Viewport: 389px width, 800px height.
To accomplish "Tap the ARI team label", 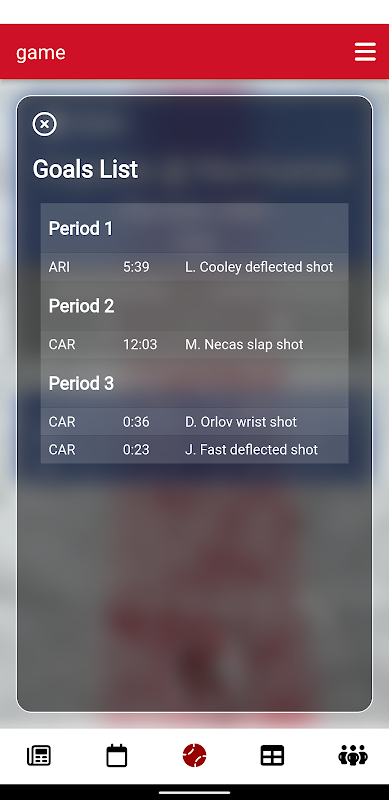I will tap(59, 267).
